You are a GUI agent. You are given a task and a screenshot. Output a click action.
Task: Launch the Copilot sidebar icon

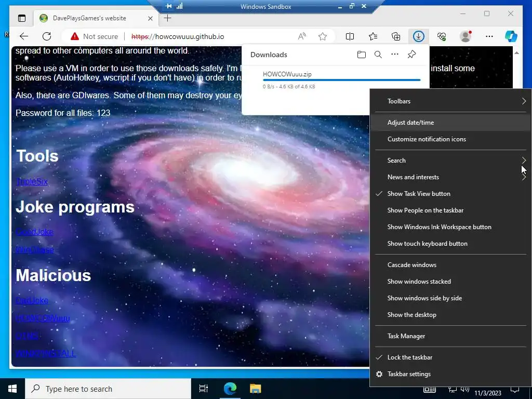[x=511, y=36]
